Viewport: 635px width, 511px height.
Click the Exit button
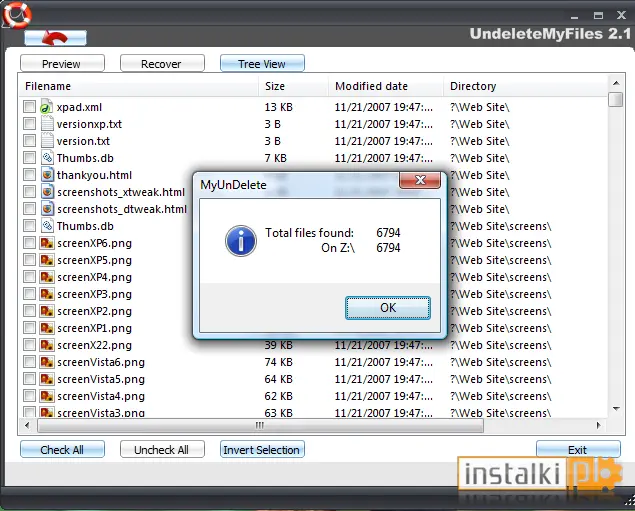pyautogui.click(x=578, y=449)
